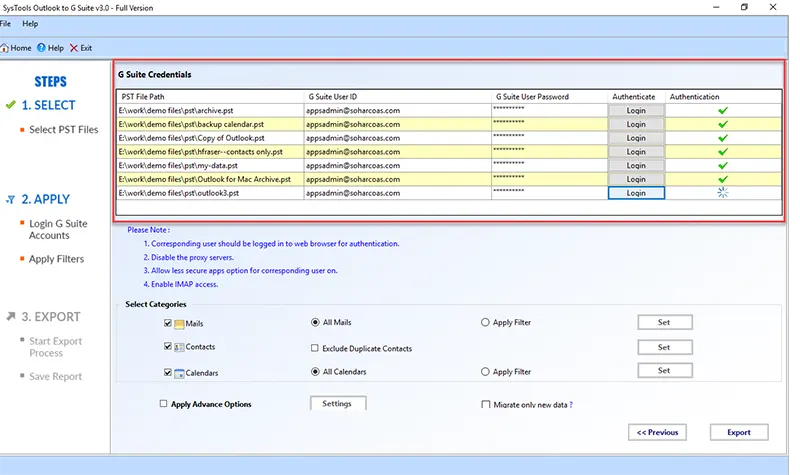Click Set button for Mails filter

coord(664,322)
